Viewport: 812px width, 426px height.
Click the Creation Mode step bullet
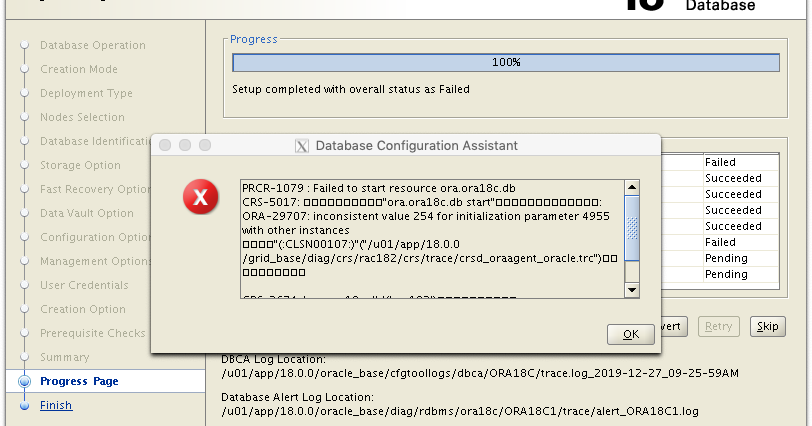click(24, 69)
